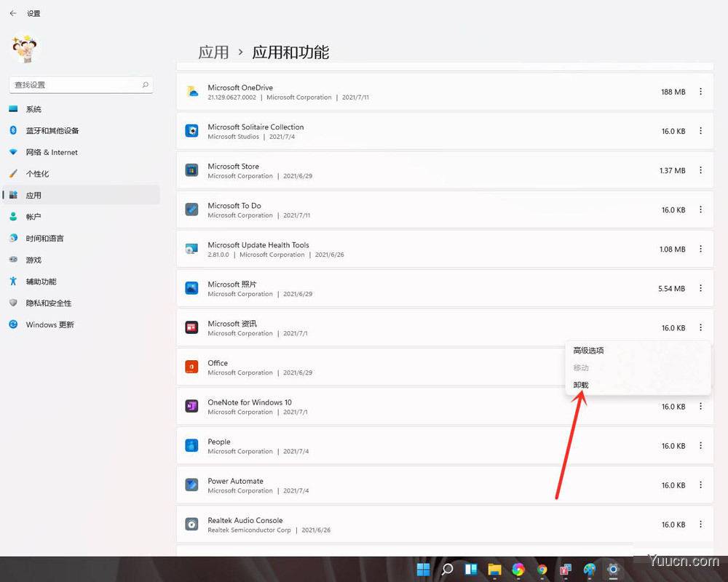Screen dimensions: 728x582
Task: Select the Realtek Audio Console entry name
Action: coord(245,520)
